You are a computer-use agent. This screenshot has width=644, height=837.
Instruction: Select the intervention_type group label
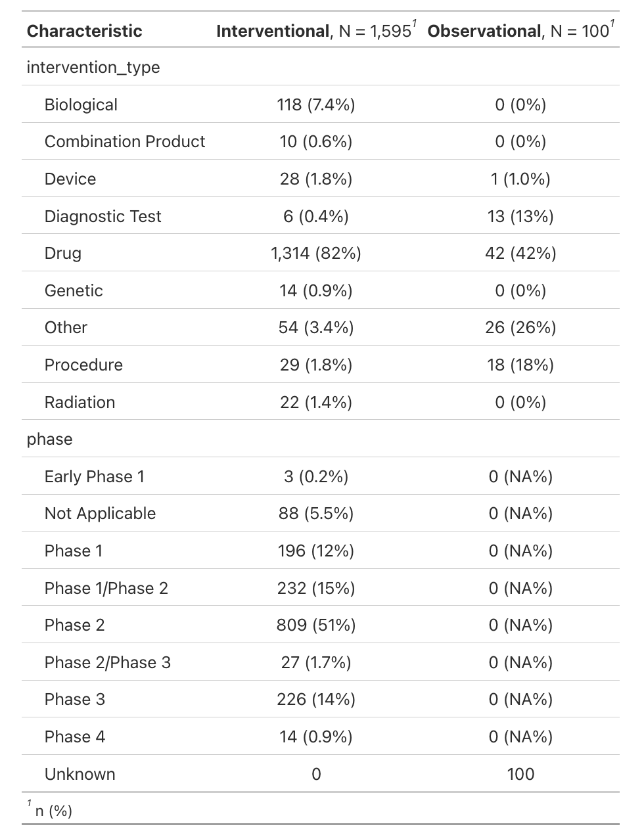click(93, 68)
